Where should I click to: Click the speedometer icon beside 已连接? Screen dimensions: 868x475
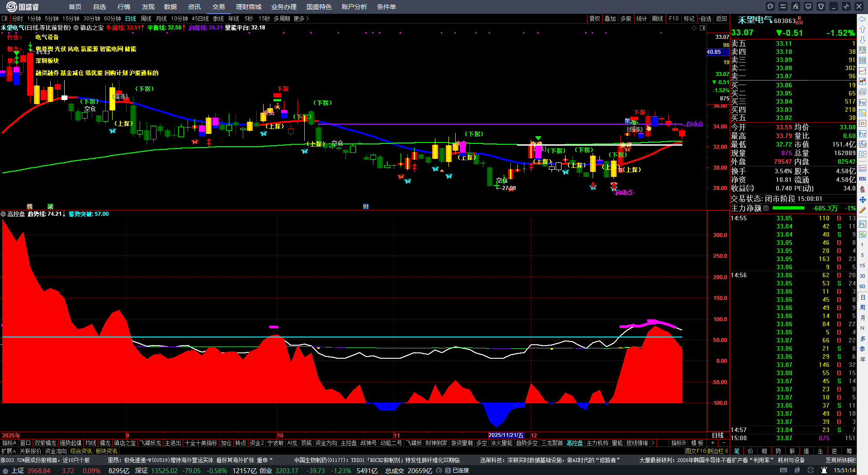point(439,471)
